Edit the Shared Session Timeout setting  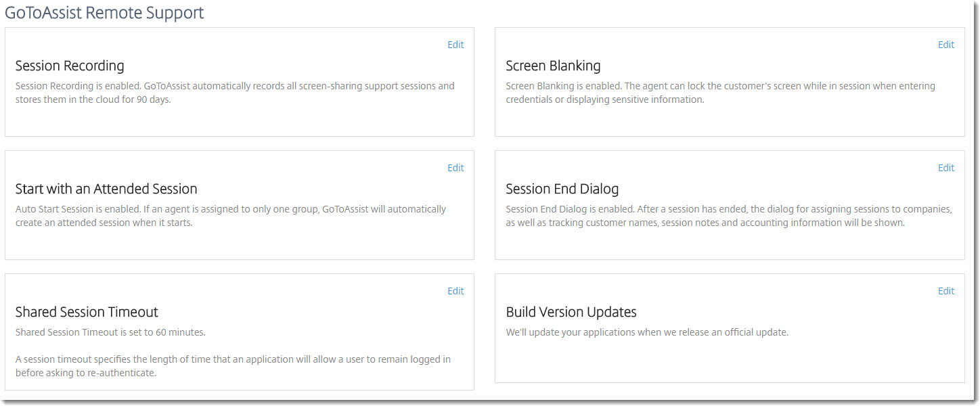[x=455, y=291]
